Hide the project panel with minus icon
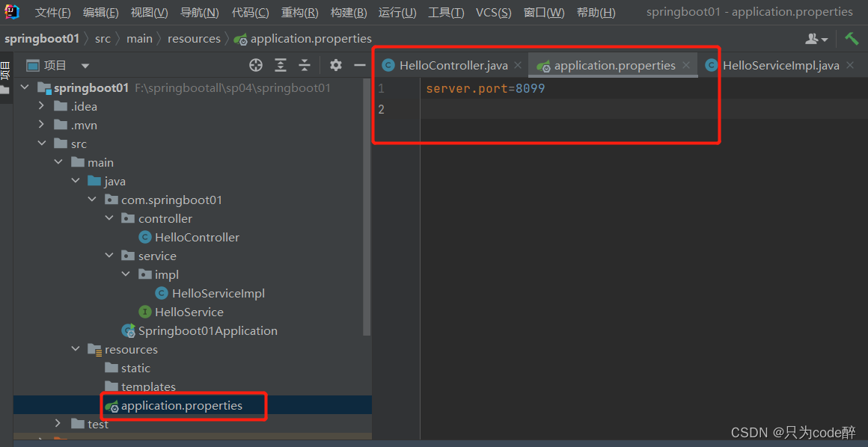The height and width of the screenshot is (447, 868). (x=360, y=65)
